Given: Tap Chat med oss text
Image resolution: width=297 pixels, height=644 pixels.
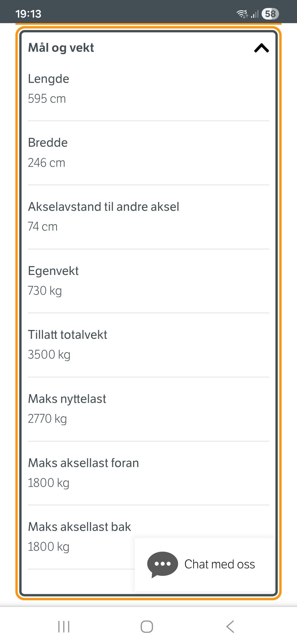Looking at the screenshot, I should pos(220,564).
